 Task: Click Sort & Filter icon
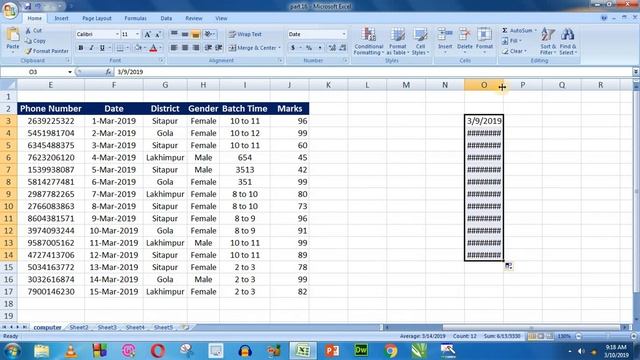pyautogui.click(x=548, y=35)
